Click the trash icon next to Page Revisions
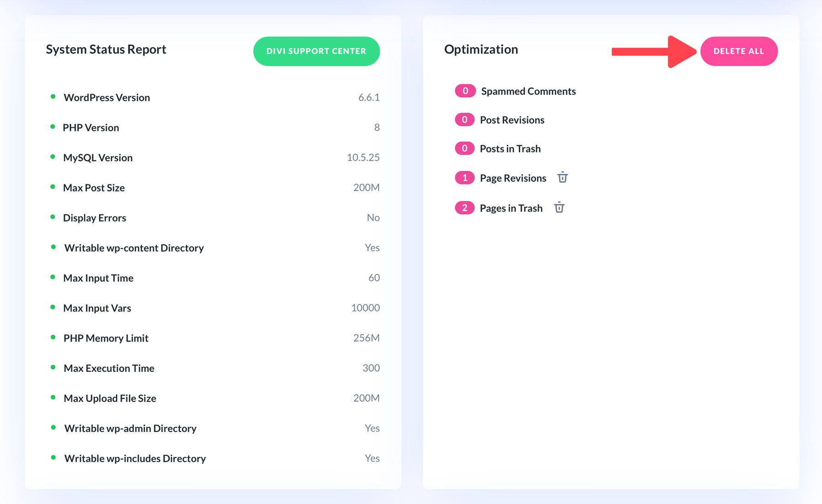822x504 pixels. click(563, 178)
